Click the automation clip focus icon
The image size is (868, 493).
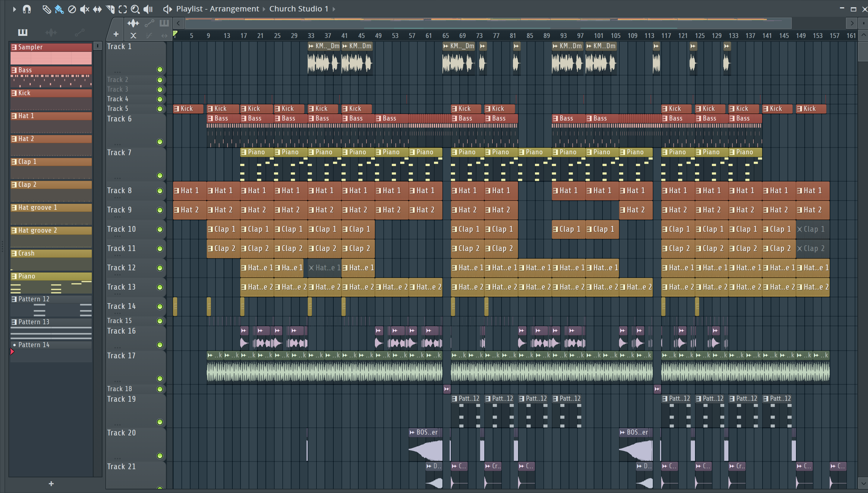tap(149, 24)
